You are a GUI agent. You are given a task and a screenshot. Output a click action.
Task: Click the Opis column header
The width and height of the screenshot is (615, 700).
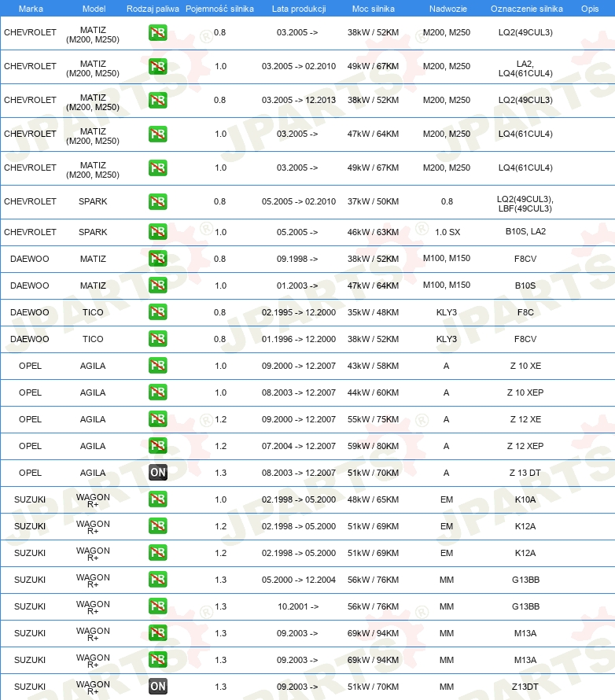pos(590,9)
